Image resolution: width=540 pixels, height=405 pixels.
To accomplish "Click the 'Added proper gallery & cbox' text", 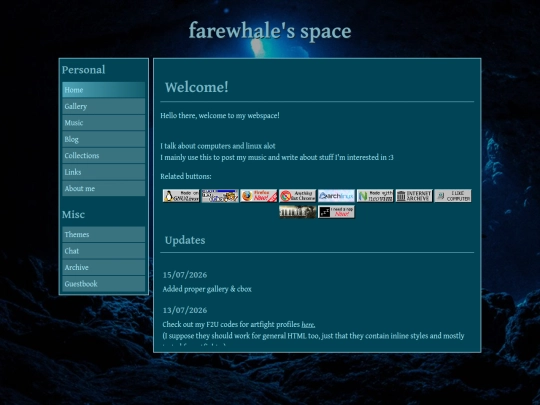I will point(207,289).
